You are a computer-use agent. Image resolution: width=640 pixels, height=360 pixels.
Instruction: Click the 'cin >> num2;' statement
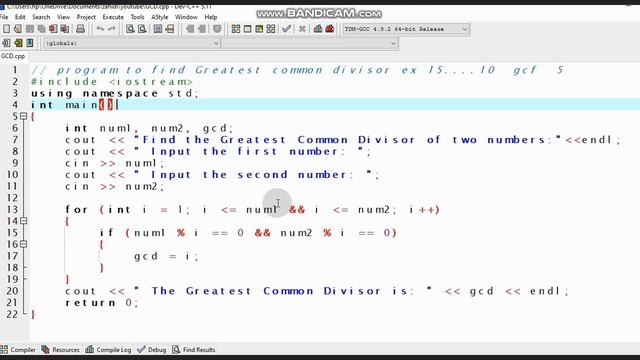click(115, 187)
